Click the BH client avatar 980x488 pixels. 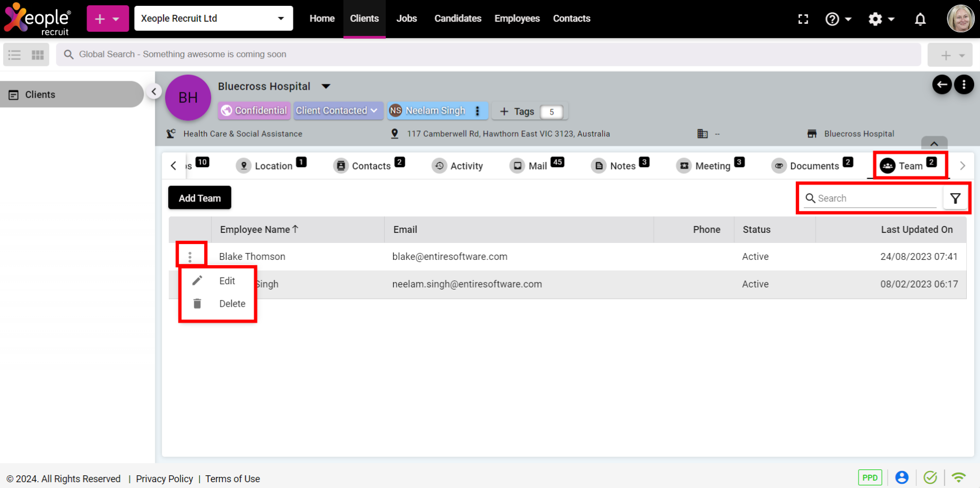(x=188, y=98)
